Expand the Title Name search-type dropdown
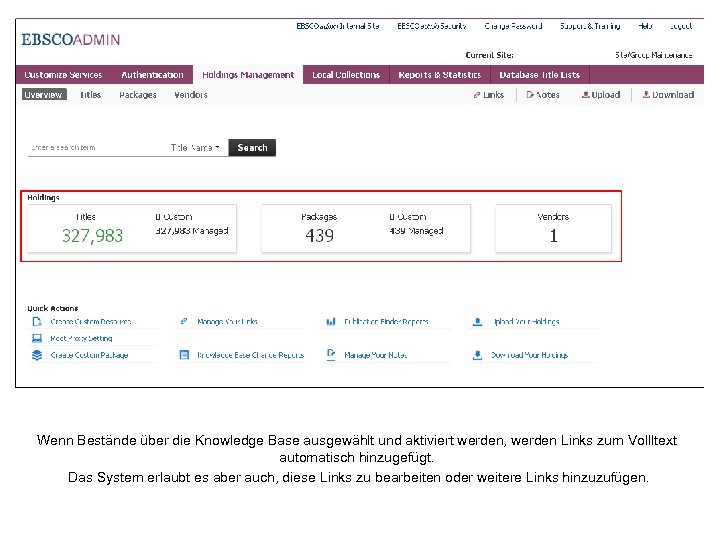The image size is (720, 540). (195, 148)
